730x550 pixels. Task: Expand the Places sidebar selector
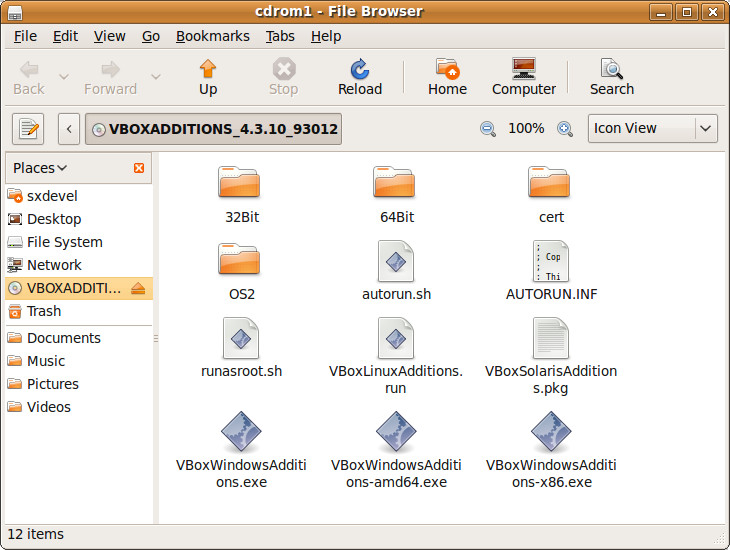tap(40, 168)
